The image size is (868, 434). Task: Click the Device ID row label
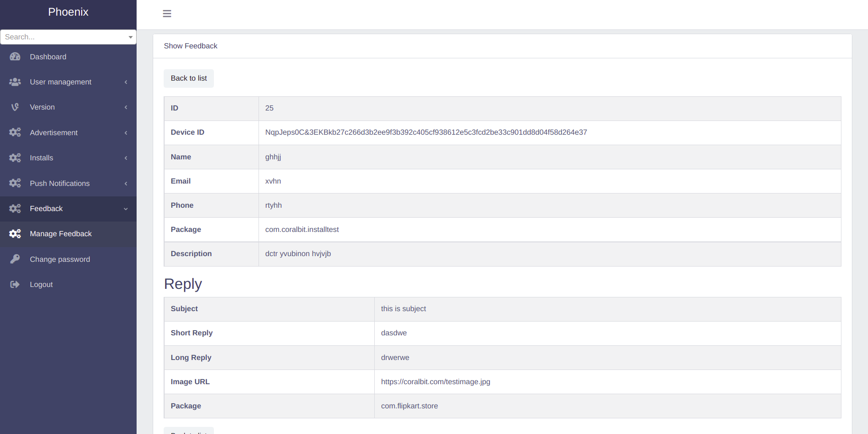pos(187,132)
